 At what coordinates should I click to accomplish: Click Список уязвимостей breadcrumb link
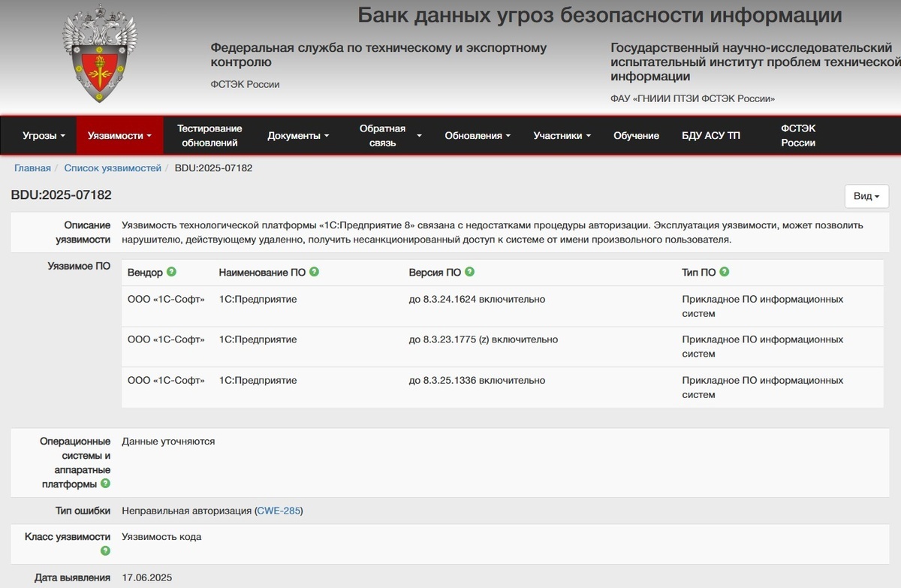pos(113,168)
